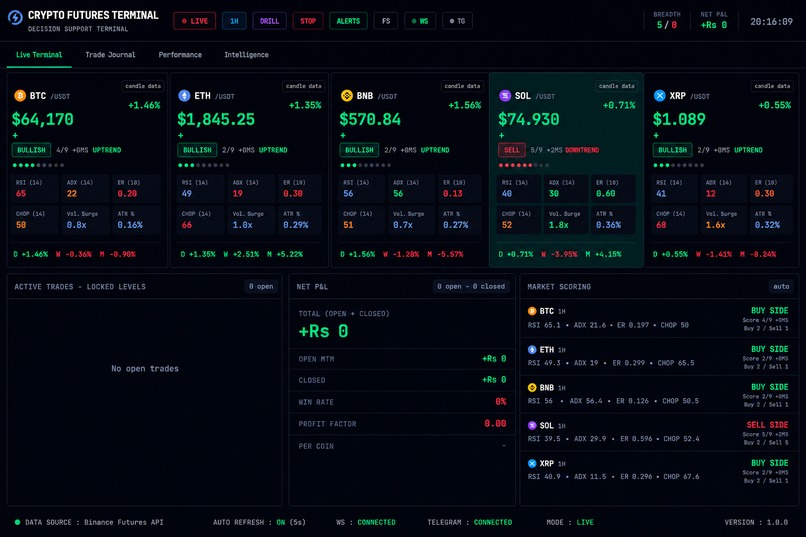Click the SOL price $74.930
Screen dimensions: 806x537
click(529, 119)
